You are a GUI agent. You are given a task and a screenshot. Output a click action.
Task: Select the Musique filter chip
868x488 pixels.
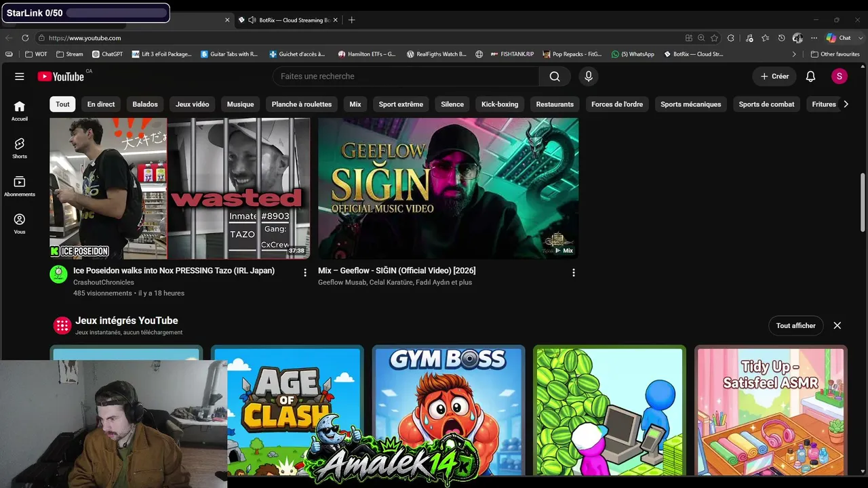click(240, 104)
